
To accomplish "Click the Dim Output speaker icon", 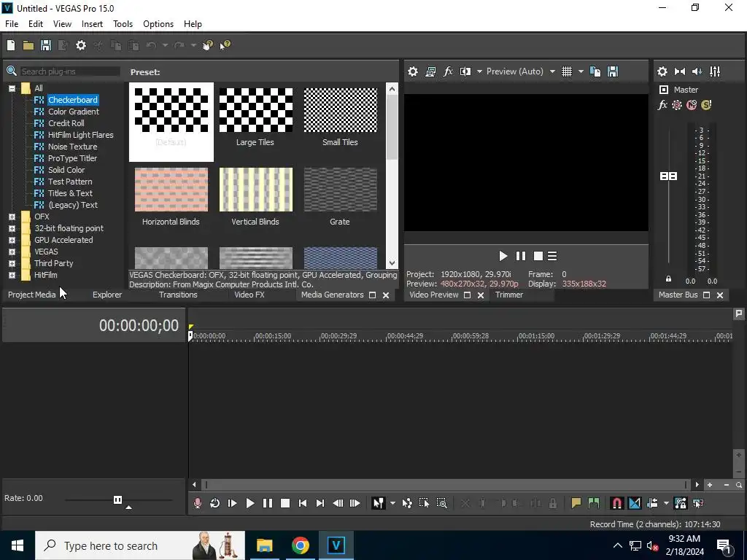I will [697, 71].
